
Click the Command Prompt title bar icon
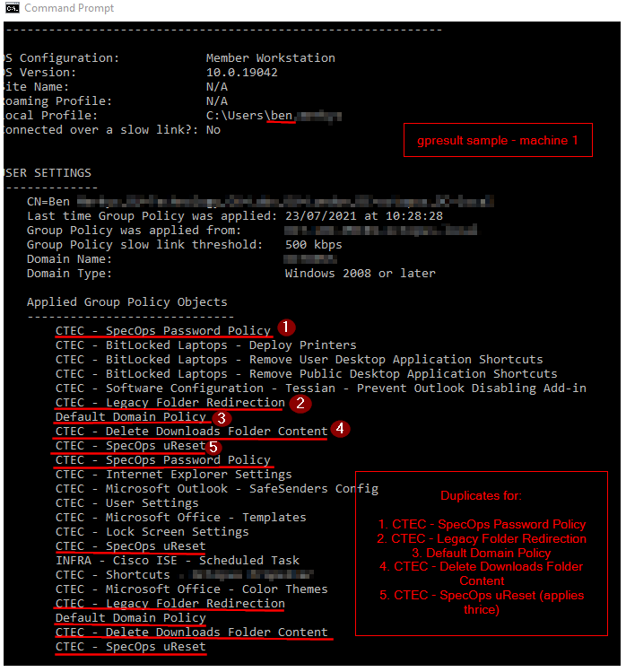click(12, 8)
